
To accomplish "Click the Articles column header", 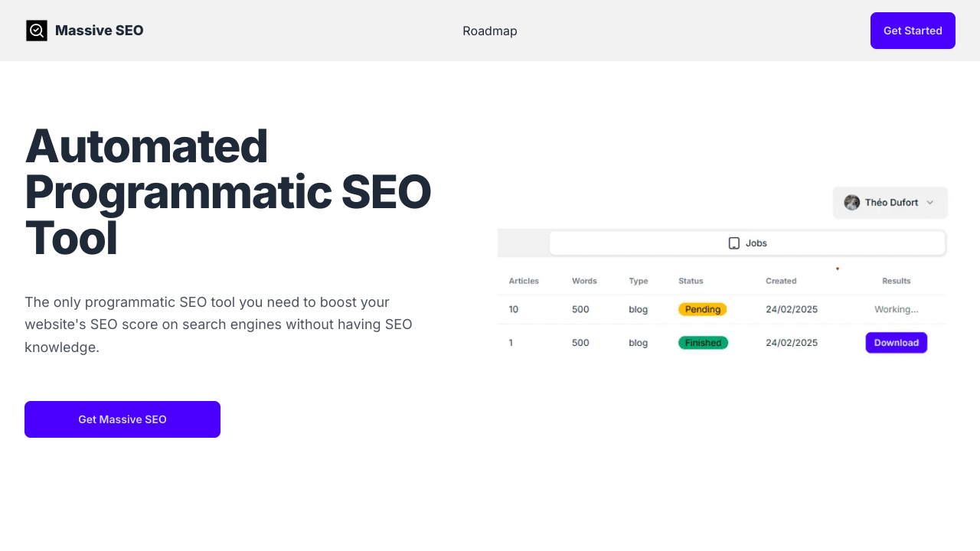I will pyautogui.click(x=524, y=281).
